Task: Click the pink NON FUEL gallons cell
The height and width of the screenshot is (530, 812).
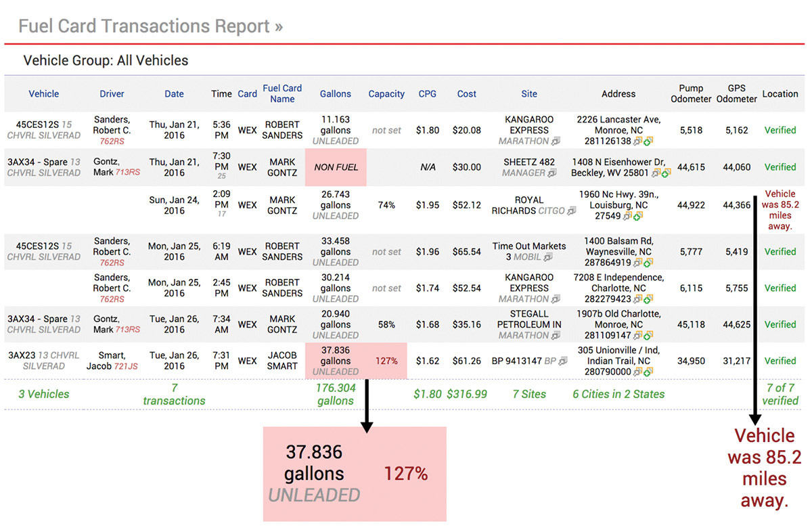Action: point(336,167)
